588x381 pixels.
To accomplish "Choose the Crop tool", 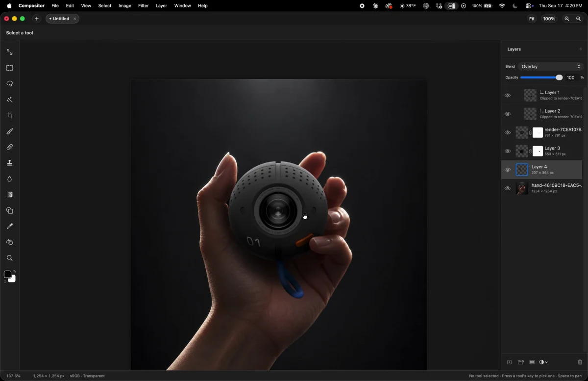I will (x=9, y=116).
